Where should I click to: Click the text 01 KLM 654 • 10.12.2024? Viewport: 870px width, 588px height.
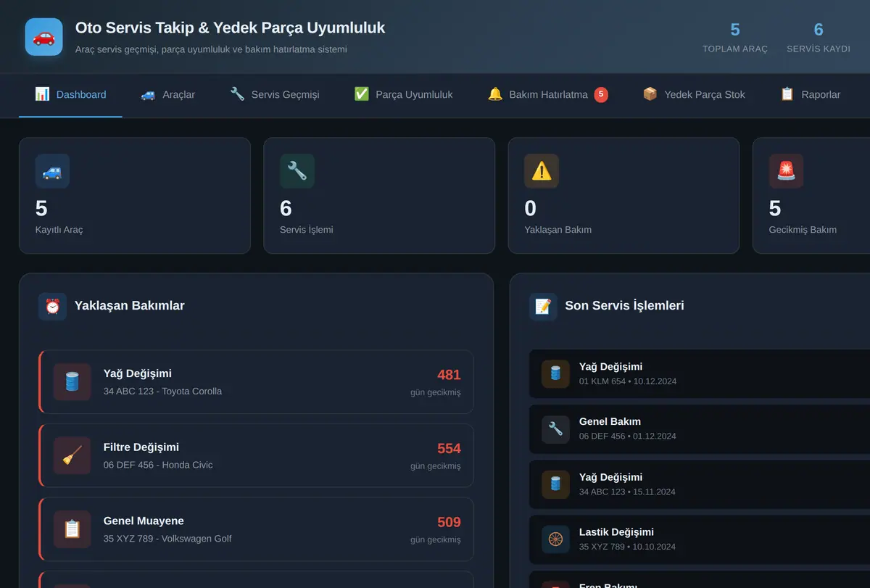pos(628,381)
